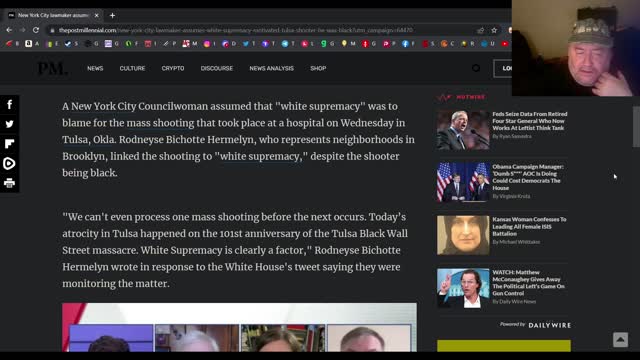View site security info lock icon

tap(52, 30)
